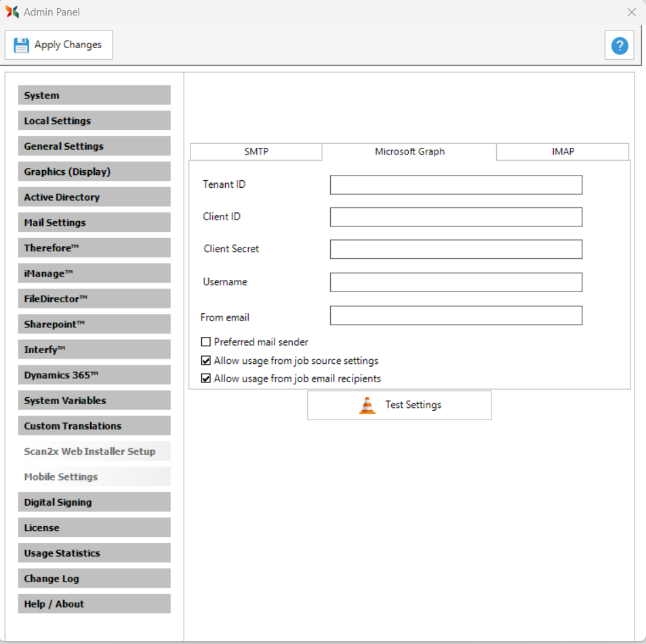Viewport: 646px width, 644px height.
Task: Click the Admin Panel logo in the title bar
Action: pyautogui.click(x=12, y=12)
